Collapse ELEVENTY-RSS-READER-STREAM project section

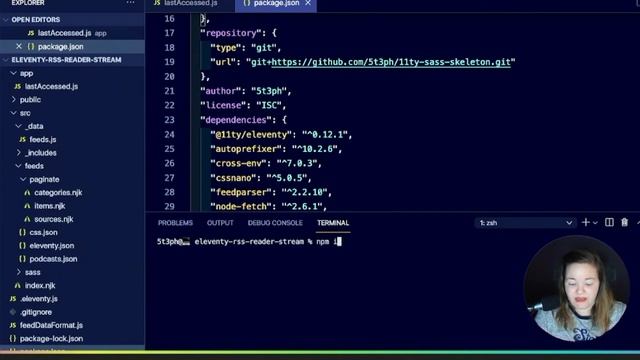[6, 60]
